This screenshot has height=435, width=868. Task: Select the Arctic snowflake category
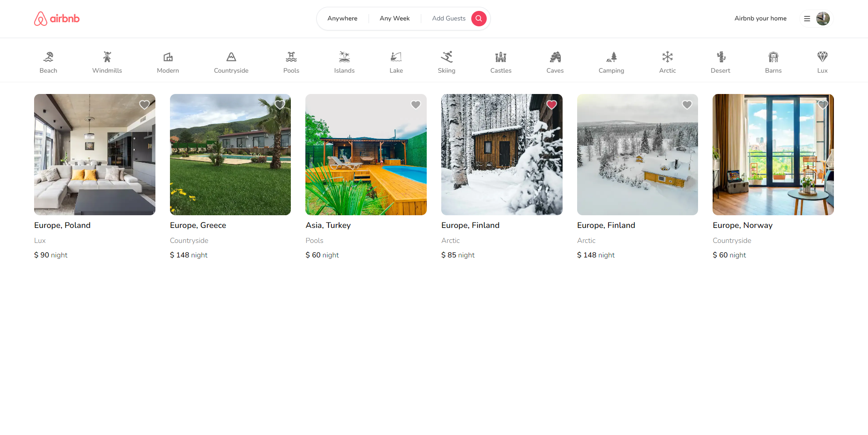[x=667, y=57]
